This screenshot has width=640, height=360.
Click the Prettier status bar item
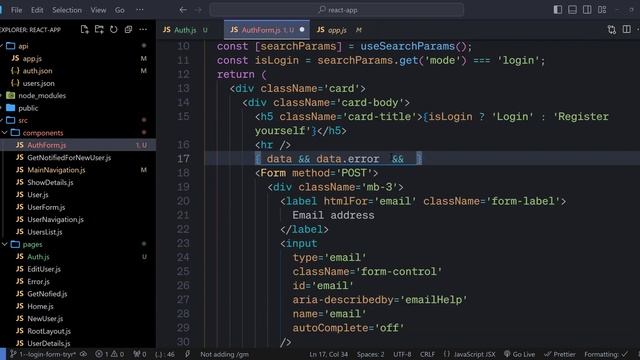click(560, 354)
